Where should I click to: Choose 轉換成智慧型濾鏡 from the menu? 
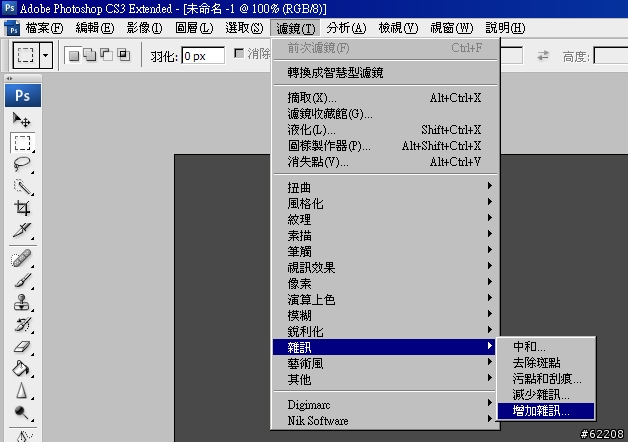tap(384, 73)
